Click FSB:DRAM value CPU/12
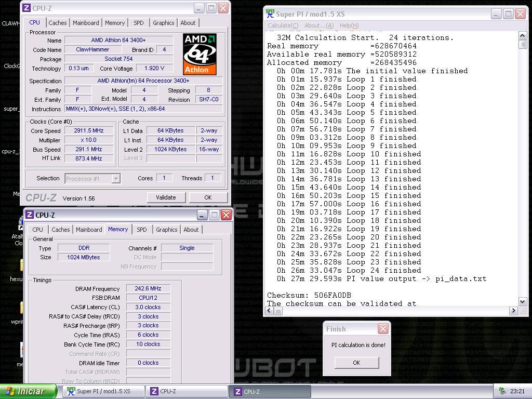Viewport: 532px width, 399px height. tap(148, 298)
